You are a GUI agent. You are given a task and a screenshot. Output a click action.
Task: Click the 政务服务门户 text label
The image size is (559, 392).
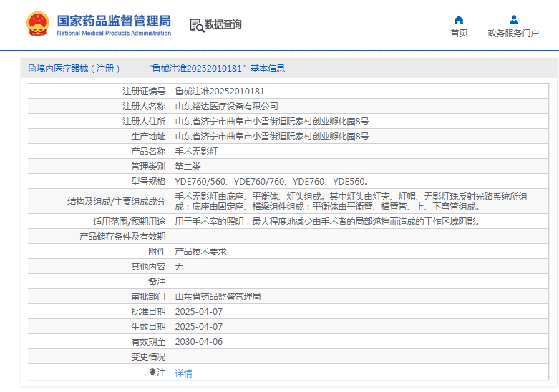point(513,33)
